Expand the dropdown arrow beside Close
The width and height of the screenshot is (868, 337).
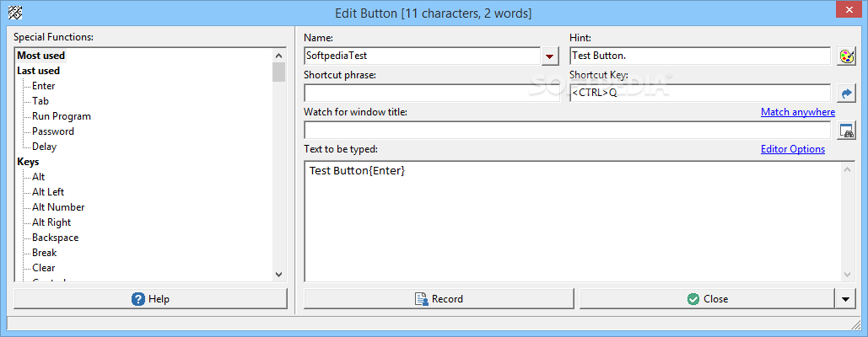click(x=846, y=299)
